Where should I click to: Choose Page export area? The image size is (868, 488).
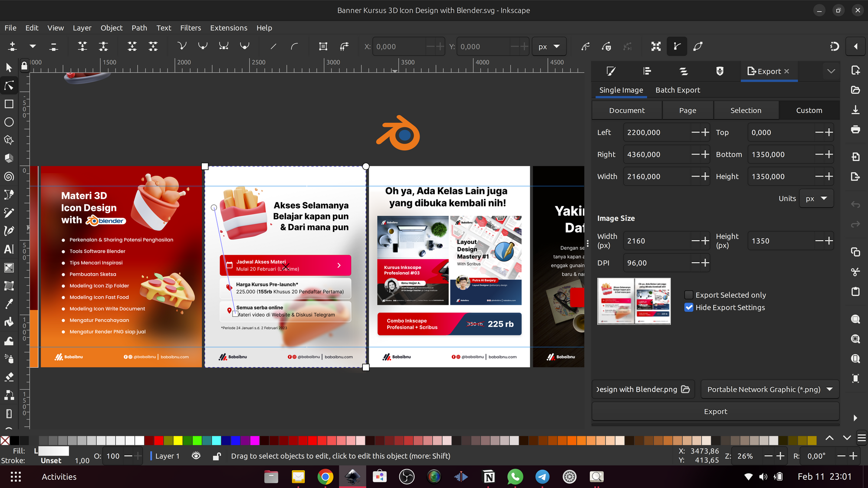tap(687, 110)
